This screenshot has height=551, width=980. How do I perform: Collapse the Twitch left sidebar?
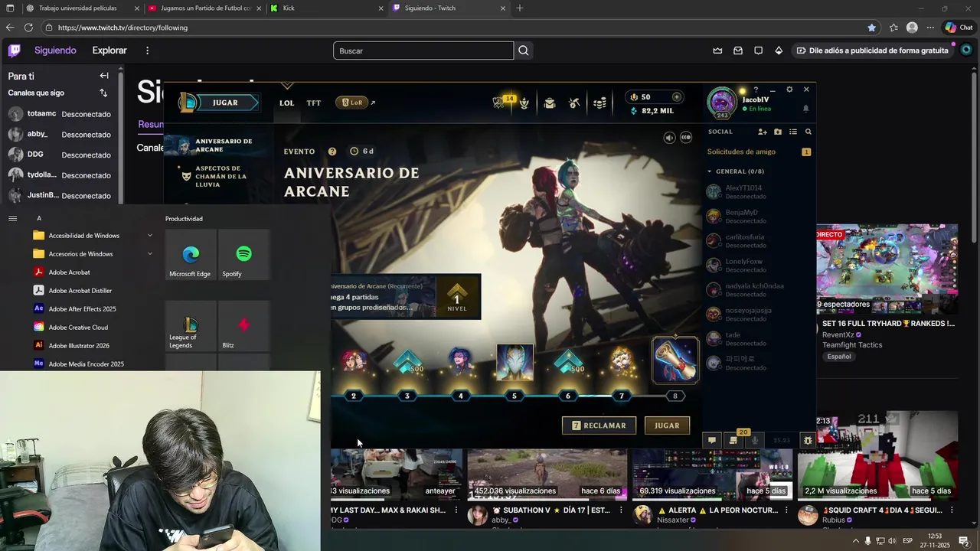coord(104,76)
